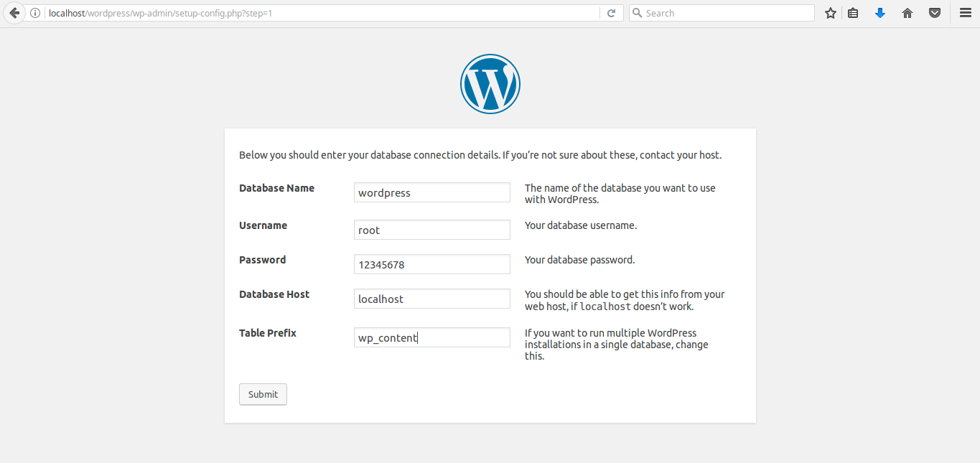This screenshot has height=463, width=980.
Task: Open the site information icon
Action: (35, 13)
